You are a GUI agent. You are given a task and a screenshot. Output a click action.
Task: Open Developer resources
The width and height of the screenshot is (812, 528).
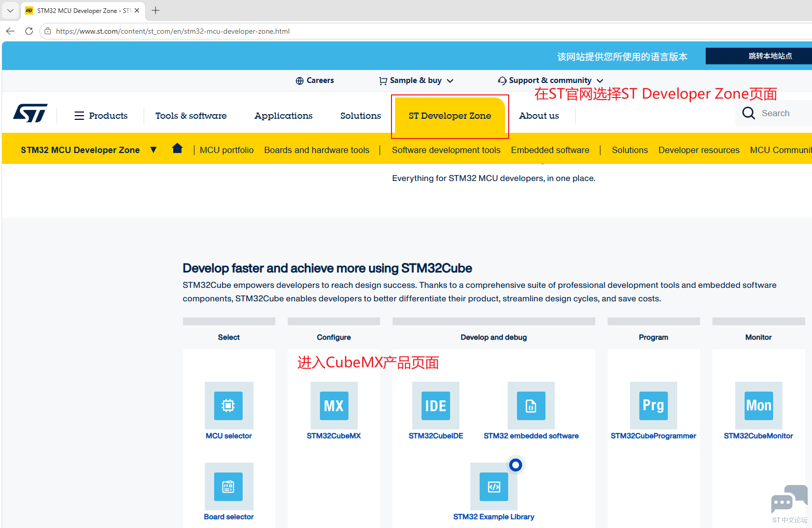coord(699,150)
